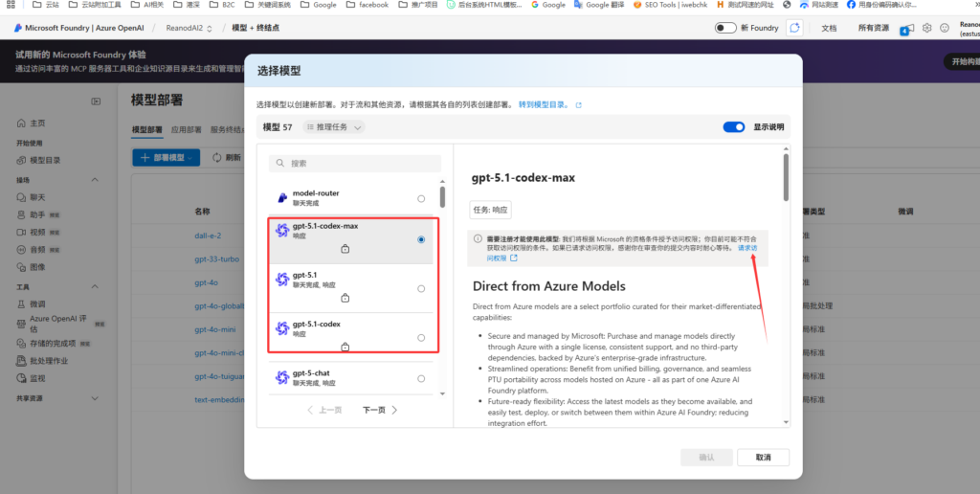Click the model-router model icon
This screenshot has width=980, height=494.
point(282,197)
